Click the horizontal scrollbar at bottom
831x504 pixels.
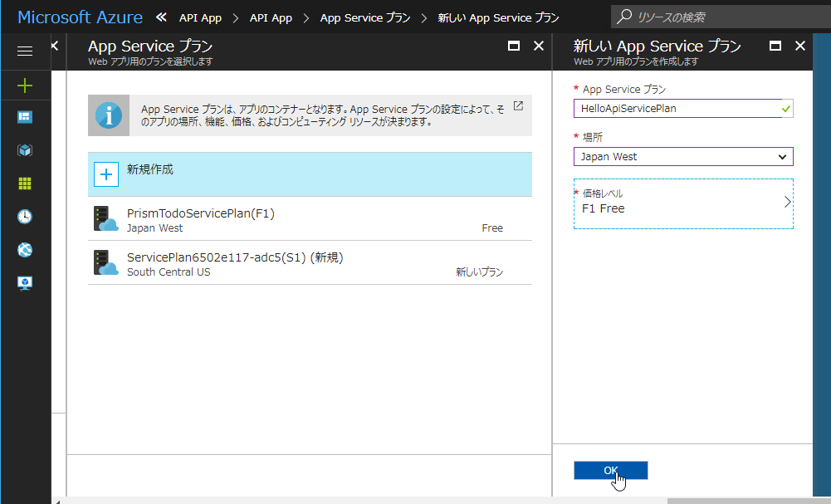[749, 502]
